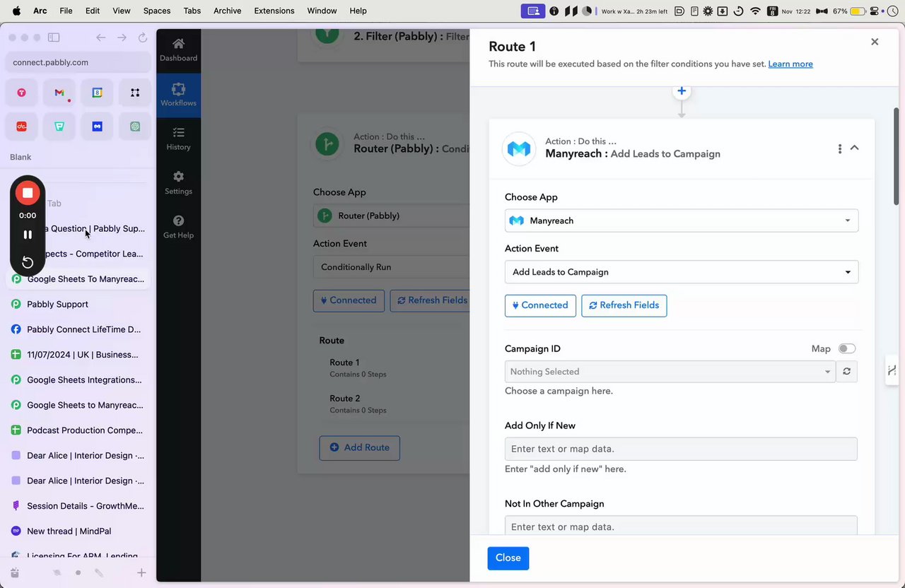This screenshot has height=588, width=905.
Task: Switch to the Pabbly Support tab
Action: 78,304
